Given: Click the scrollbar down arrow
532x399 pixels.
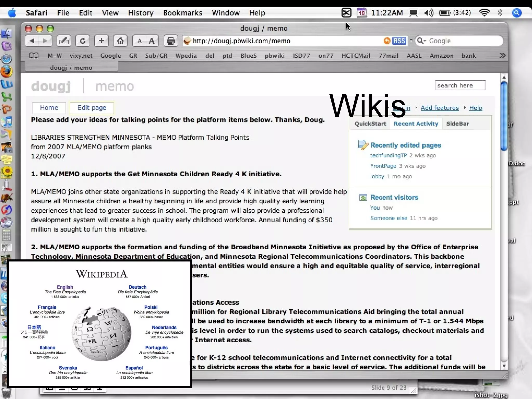Looking at the screenshot, I should pos(504,366).
